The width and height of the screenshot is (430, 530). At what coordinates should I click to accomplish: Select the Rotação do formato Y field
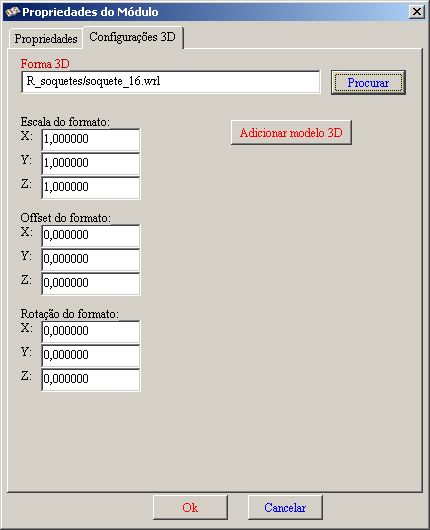click(x=91, y=355)
